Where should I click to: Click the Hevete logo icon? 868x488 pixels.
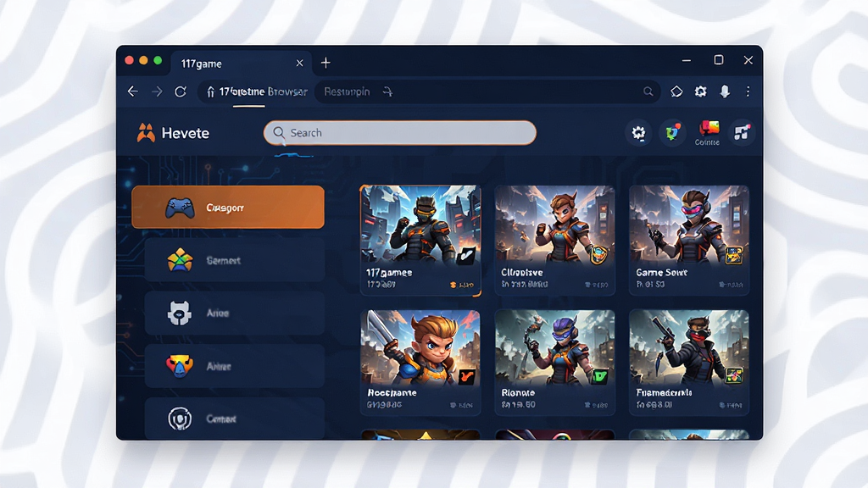(146, 133)
